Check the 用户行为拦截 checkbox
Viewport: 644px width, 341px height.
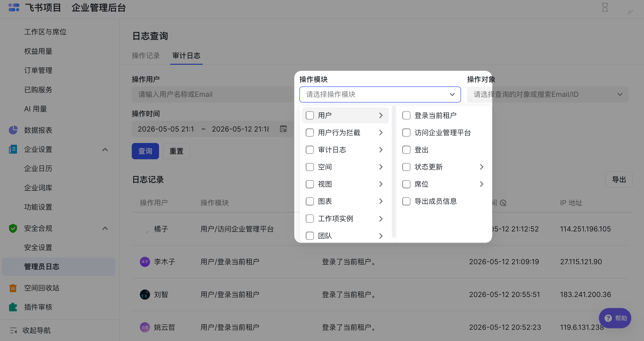pos(310,132)
